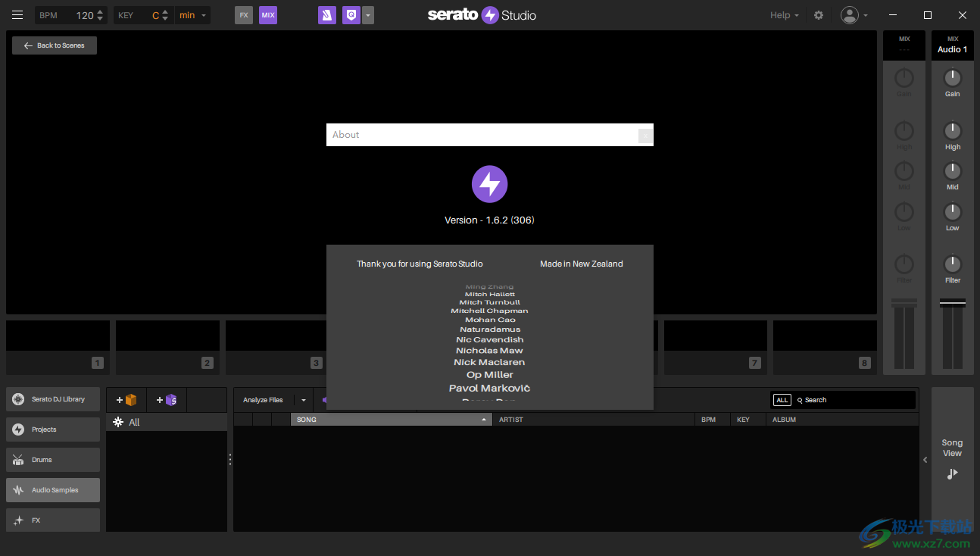Open settings via the gear icon

coord(819,15)
